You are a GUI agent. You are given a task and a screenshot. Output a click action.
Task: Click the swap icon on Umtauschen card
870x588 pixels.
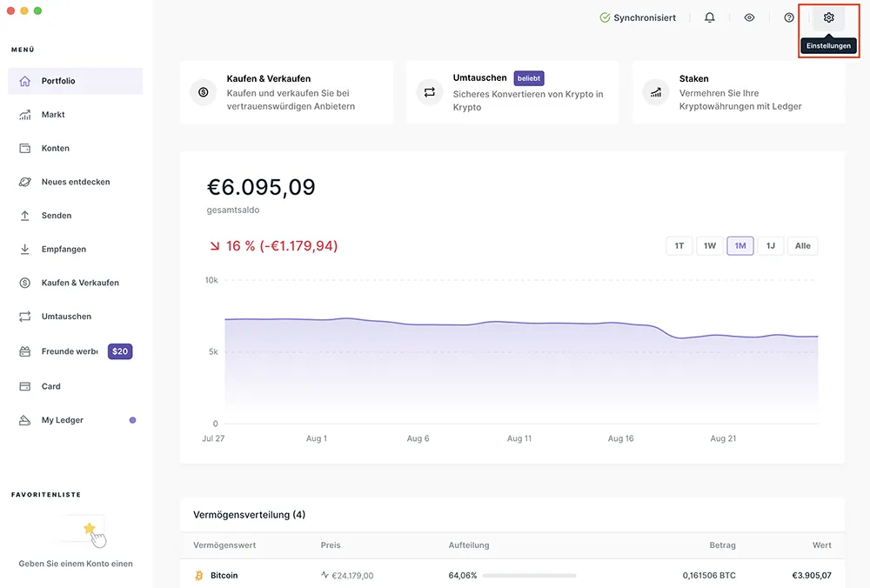click(x=430, y=92)
